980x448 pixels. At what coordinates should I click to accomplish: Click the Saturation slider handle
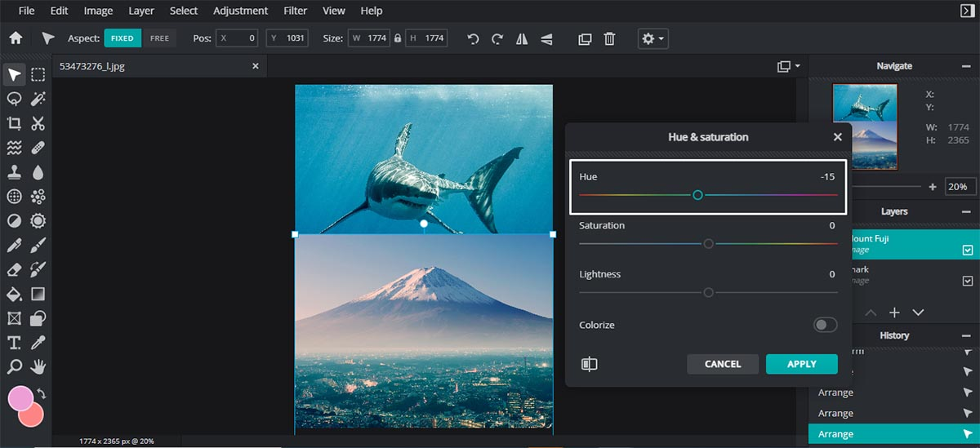[708, 244]
